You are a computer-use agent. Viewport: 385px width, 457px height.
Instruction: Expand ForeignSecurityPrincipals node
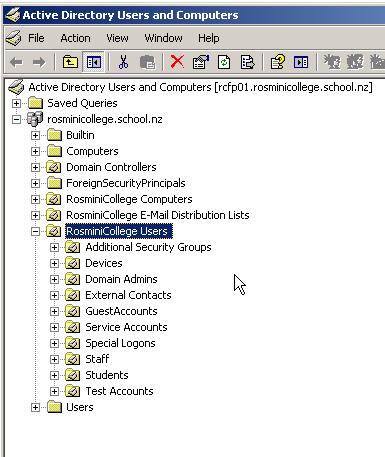(35, 183)
